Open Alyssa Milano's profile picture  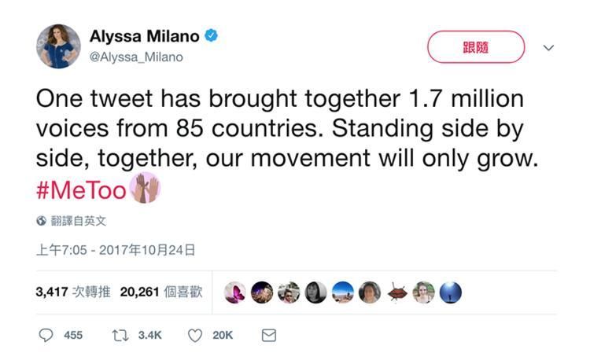pos(58,46)
